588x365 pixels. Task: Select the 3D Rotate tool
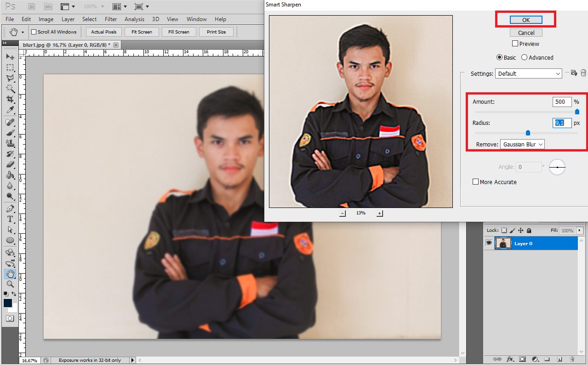pos(10,253)
